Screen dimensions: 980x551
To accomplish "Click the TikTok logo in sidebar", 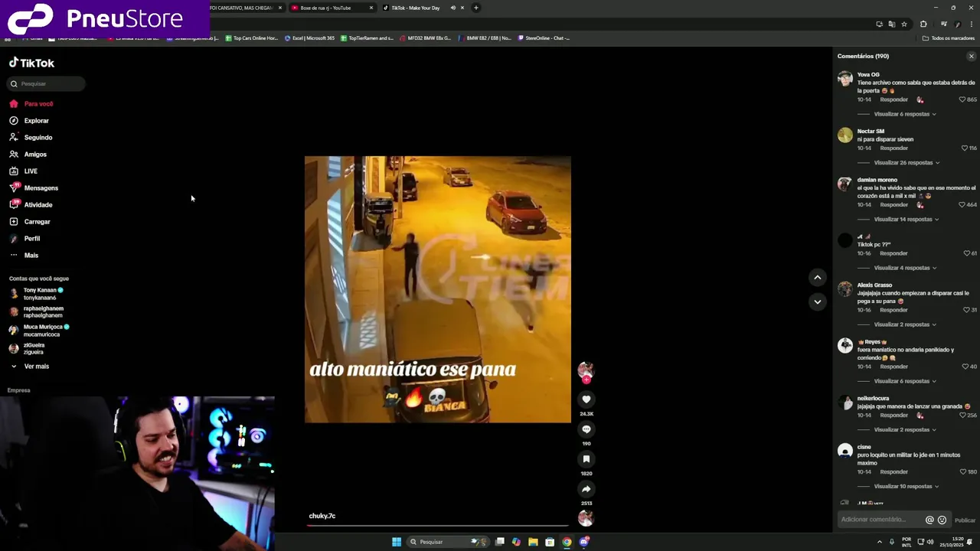I will tap(31, 63).
